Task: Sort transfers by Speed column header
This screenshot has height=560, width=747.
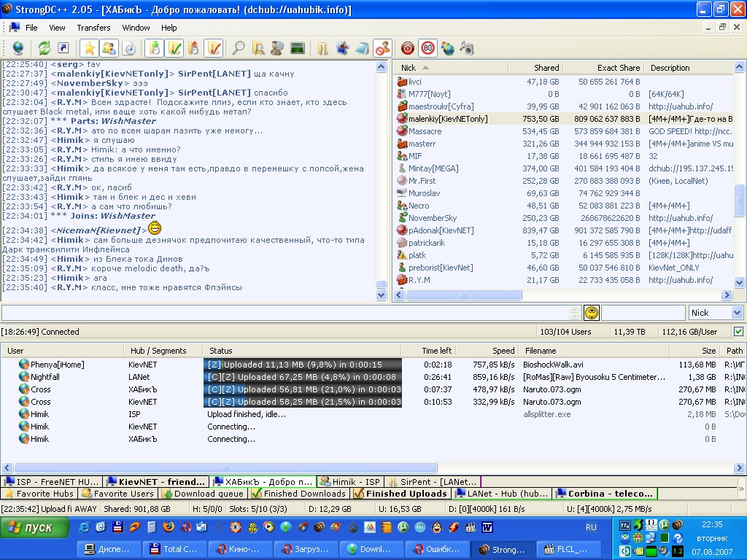Action: pos(503,351)
